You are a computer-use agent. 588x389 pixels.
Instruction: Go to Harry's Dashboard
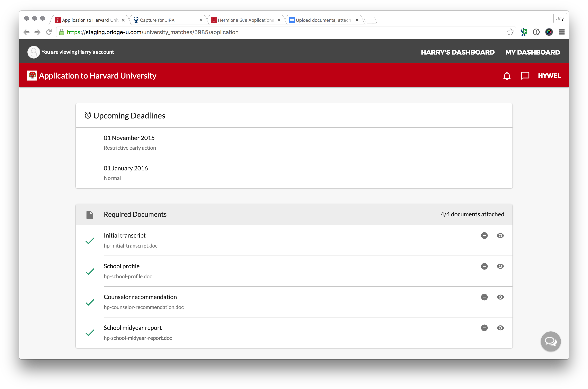click(x=458, y=52)
